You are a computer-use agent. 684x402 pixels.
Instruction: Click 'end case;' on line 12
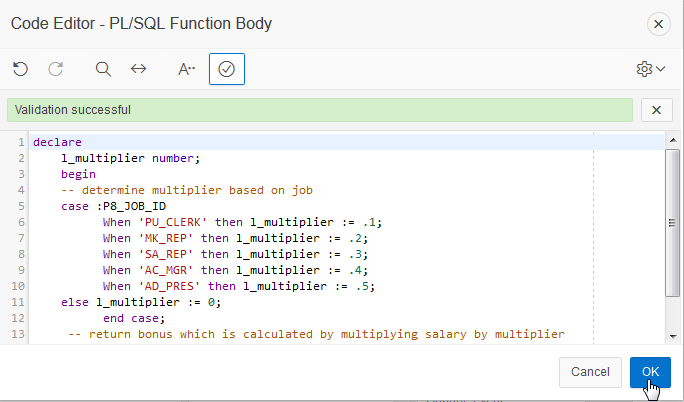point(134,318)
